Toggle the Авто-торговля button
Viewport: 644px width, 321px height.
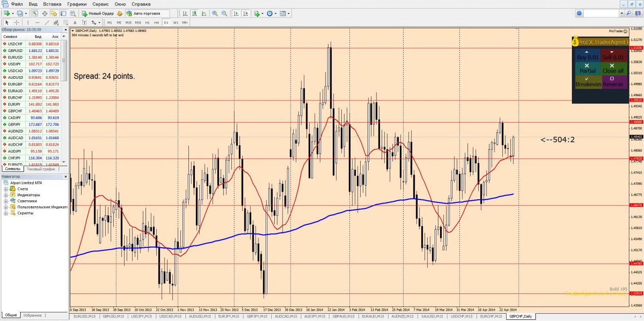click(147, 13)
